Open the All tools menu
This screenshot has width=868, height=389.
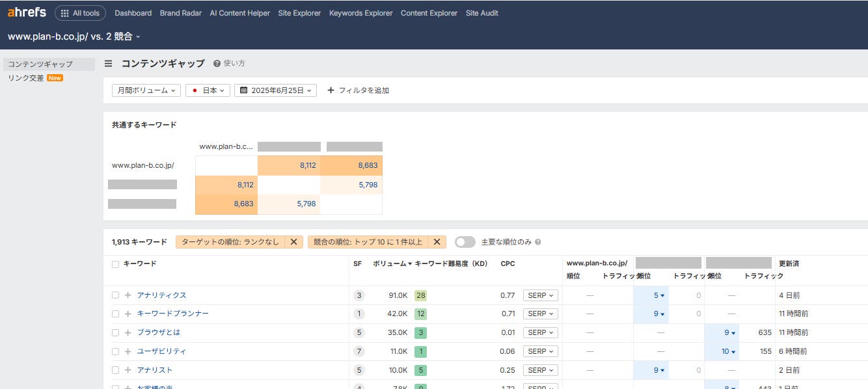[81, 13]
